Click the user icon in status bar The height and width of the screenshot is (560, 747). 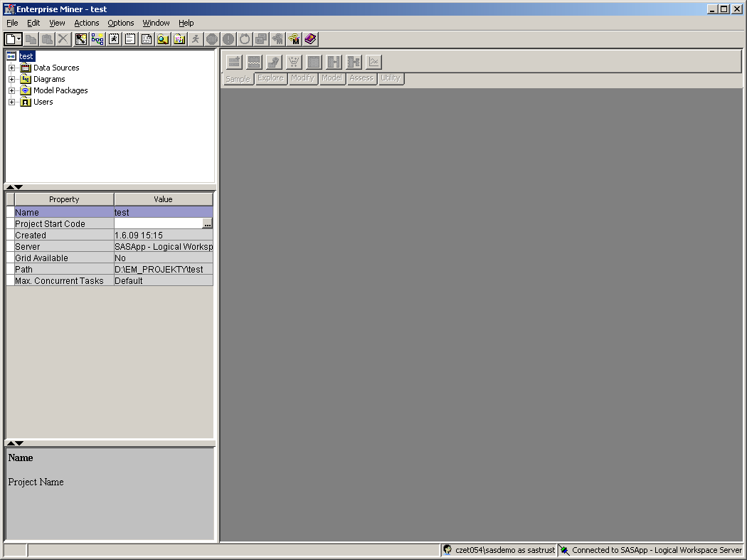click(447, 550)
